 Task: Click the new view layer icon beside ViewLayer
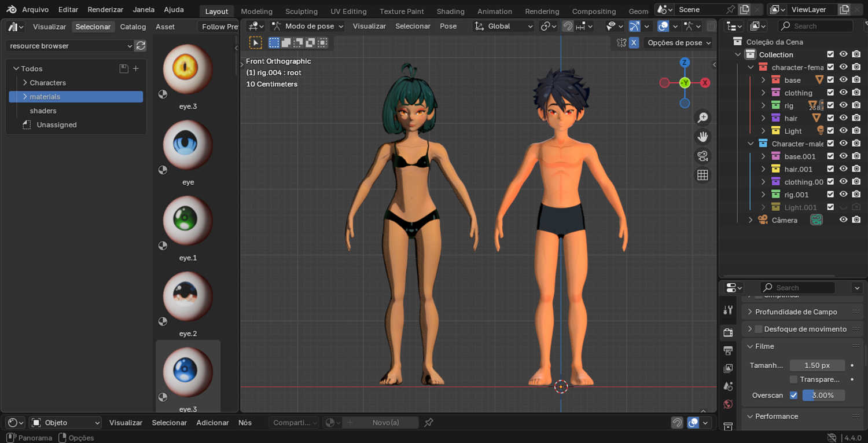(x=845, y=9)
